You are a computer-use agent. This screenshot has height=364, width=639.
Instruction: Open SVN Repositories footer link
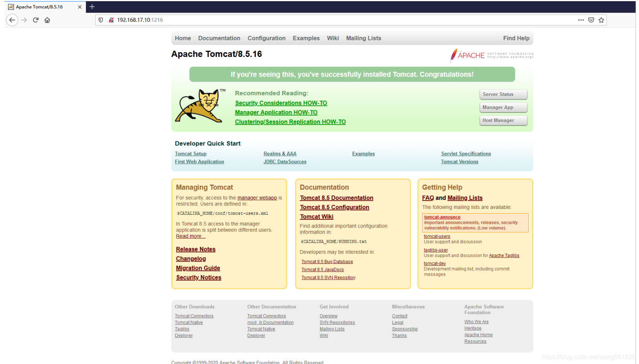pyautogui.click(x=337, y=322)
